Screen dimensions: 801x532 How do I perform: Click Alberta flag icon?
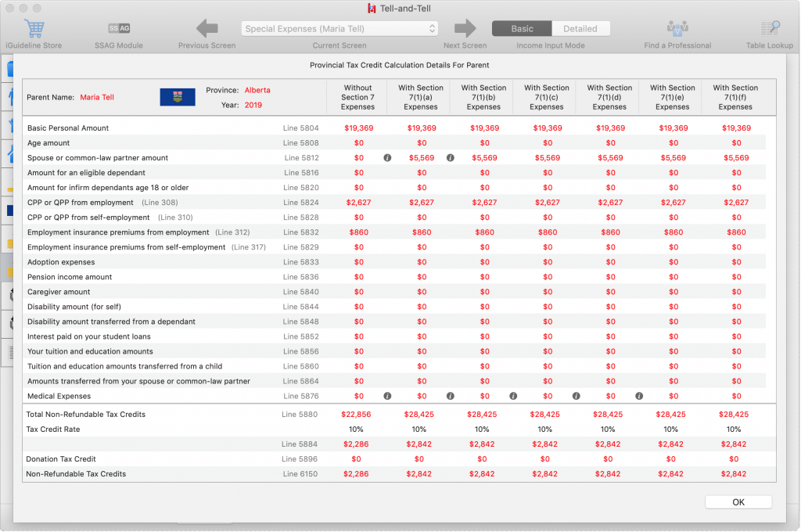coord(178,97)
